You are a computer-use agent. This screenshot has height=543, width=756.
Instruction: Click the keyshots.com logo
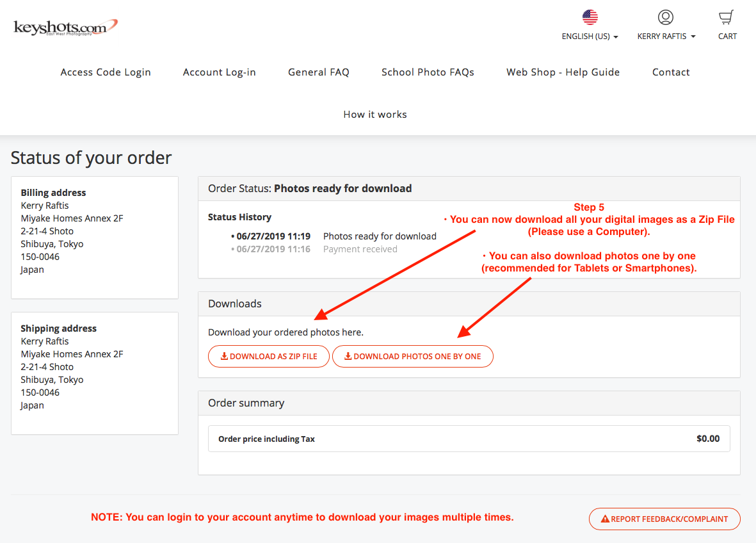pyautogui.click(x=65, y=28)
